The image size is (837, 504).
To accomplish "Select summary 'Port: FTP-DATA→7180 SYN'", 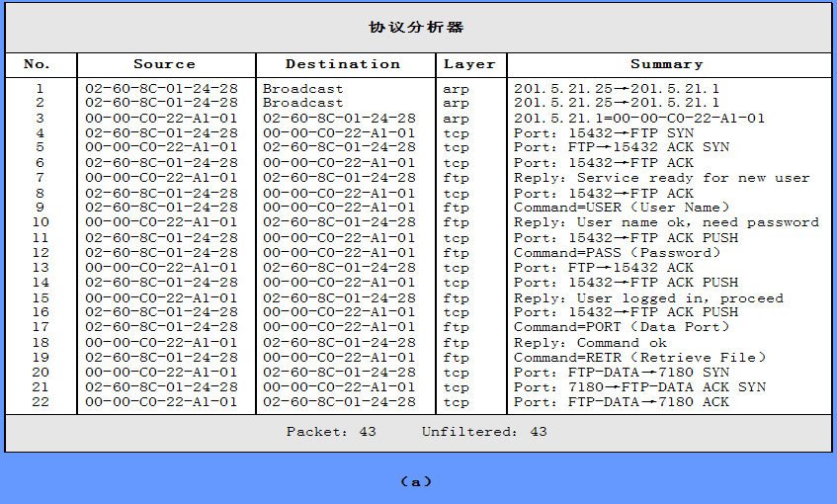I will 622,373.
